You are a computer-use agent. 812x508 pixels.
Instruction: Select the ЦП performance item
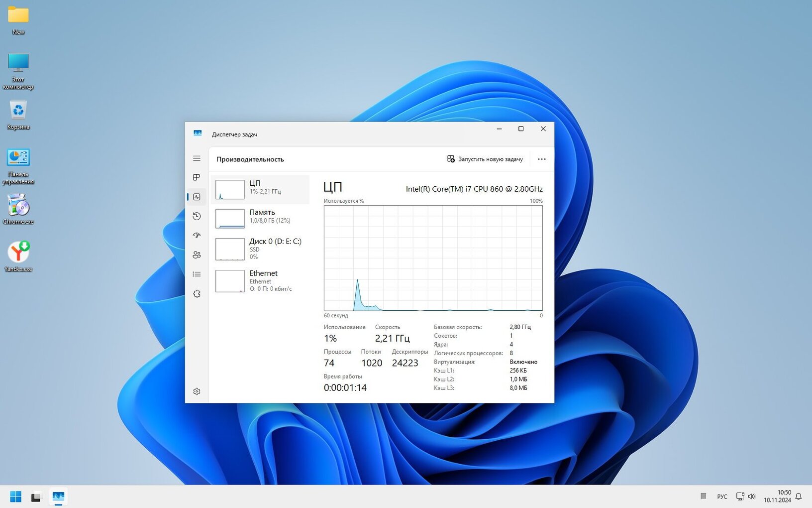pos(260,189)
